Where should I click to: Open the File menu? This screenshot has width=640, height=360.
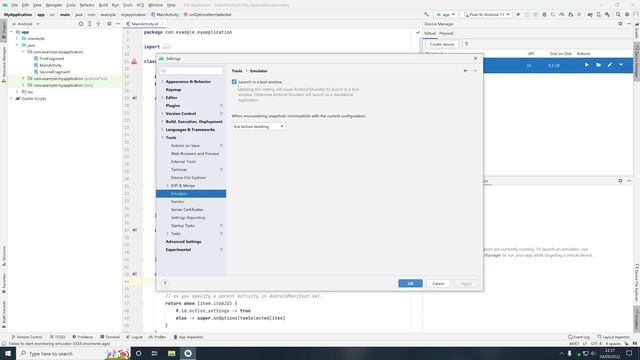pos(15,5)
